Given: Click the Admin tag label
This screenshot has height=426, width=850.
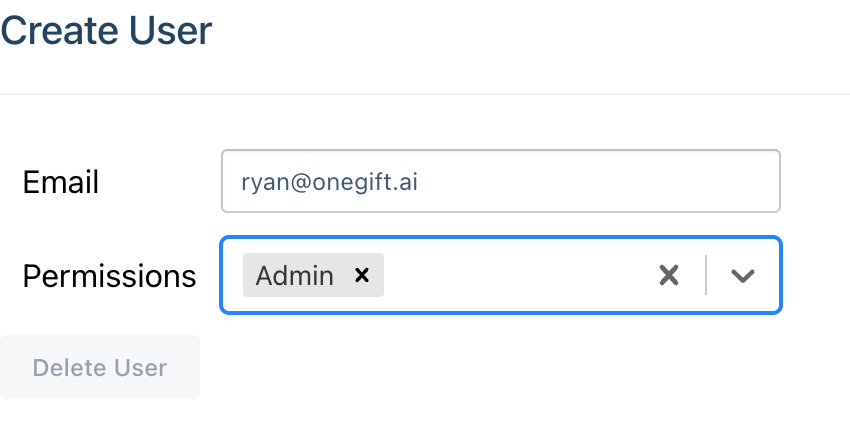Looking at the screenshot, I should pyautogui.click(x=294, y=275).
